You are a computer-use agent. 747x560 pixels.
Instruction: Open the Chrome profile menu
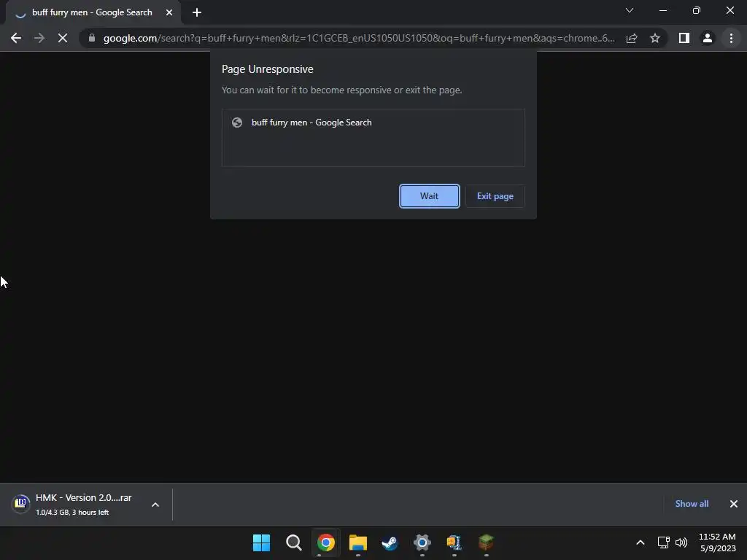tap(708, 38)
